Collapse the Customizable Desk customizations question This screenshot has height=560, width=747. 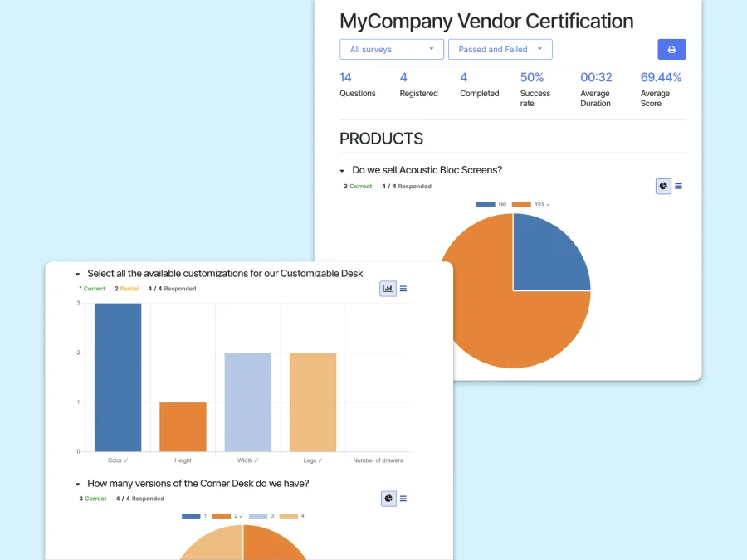coord(77,273)
